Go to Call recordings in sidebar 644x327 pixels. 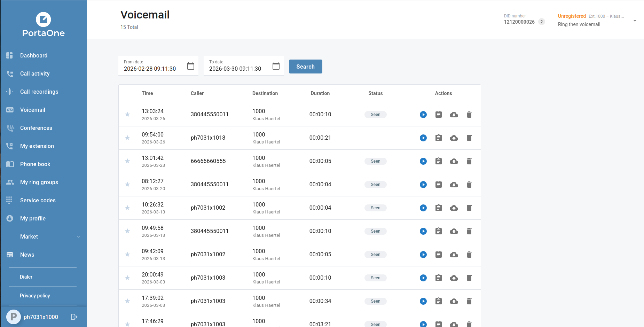pyautogui.click(x=39, y=92)
